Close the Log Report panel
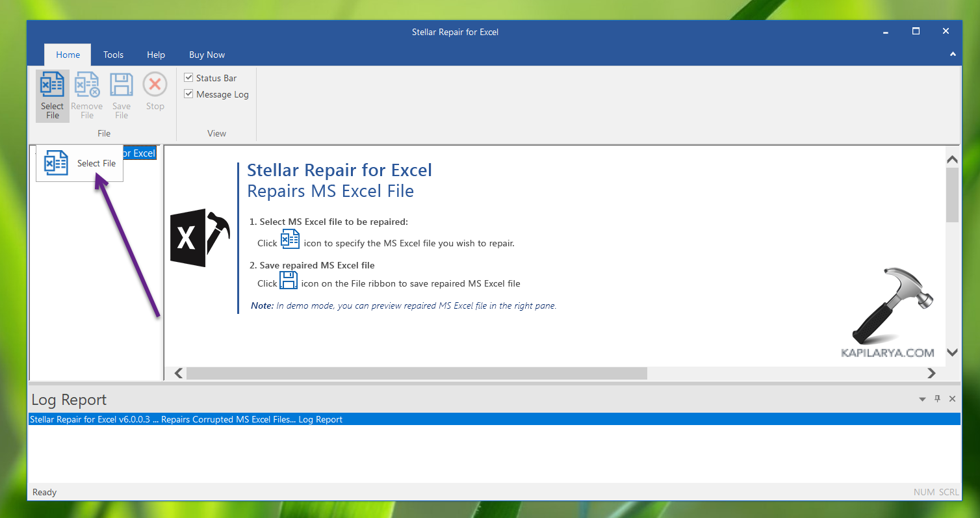This screenshot has width=980, height=518. click(952, 399)
